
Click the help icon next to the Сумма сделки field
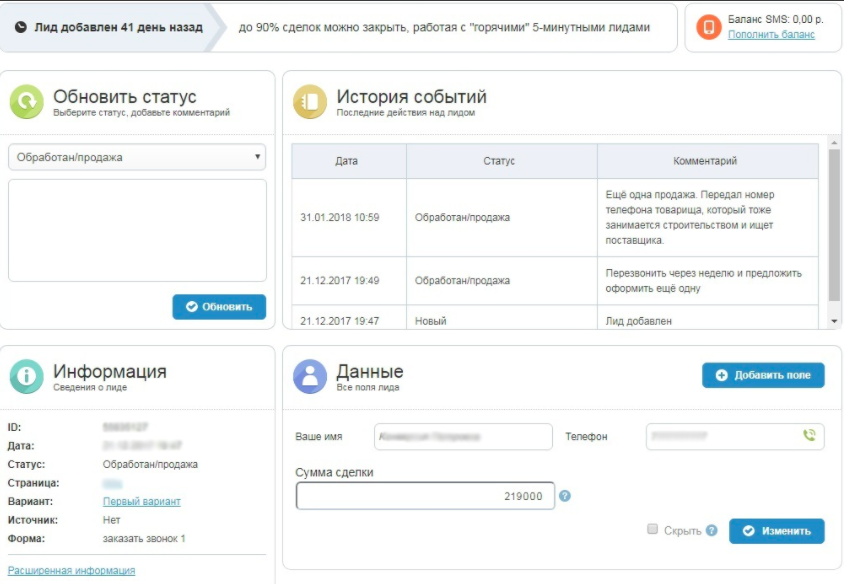point(565,496)
